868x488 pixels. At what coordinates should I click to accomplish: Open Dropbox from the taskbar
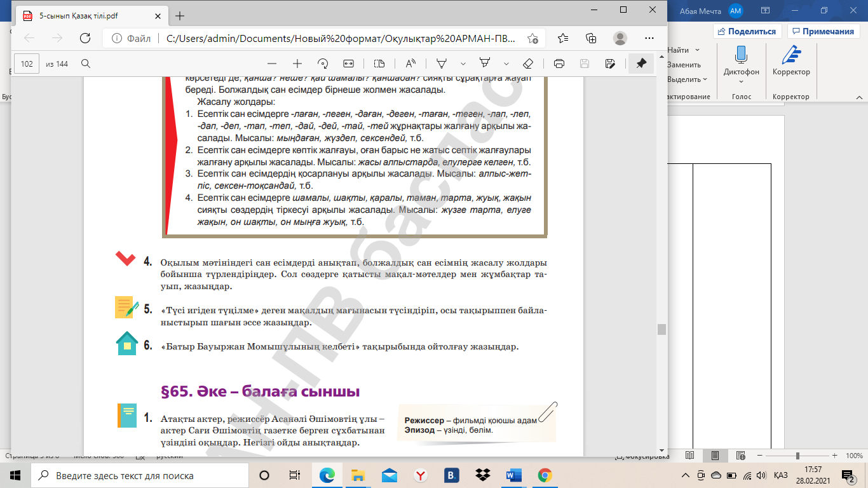[482, 475]
